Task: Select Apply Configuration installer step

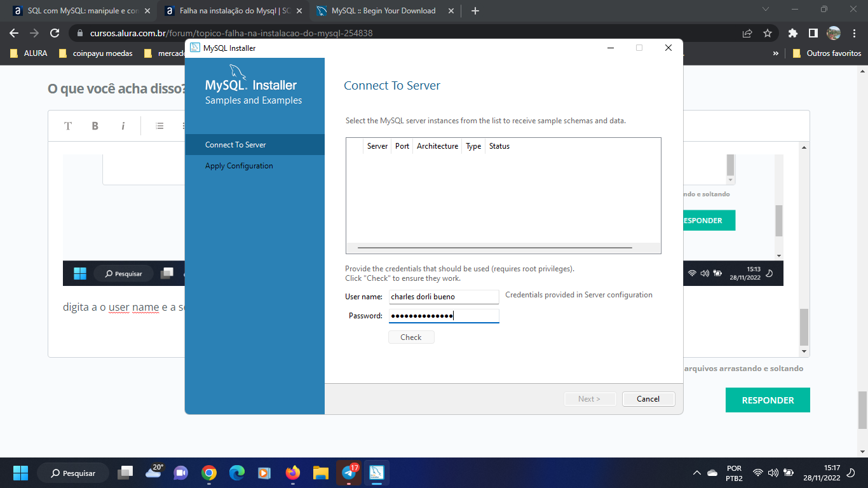Action: pos(255,166)
